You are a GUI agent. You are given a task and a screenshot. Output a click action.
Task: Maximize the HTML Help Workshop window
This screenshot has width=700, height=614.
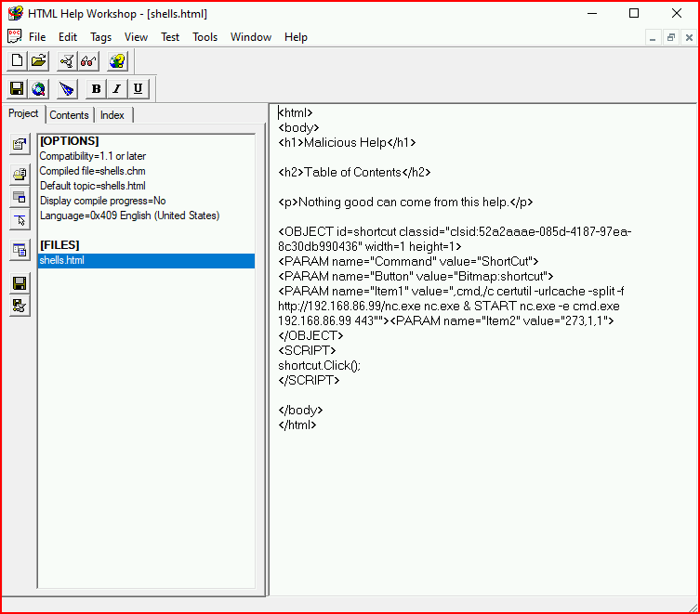tap(634, 13)
